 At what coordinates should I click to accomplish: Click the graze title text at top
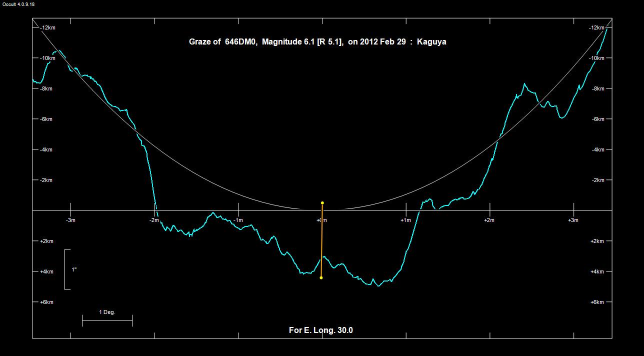click(x=317, y=42)
